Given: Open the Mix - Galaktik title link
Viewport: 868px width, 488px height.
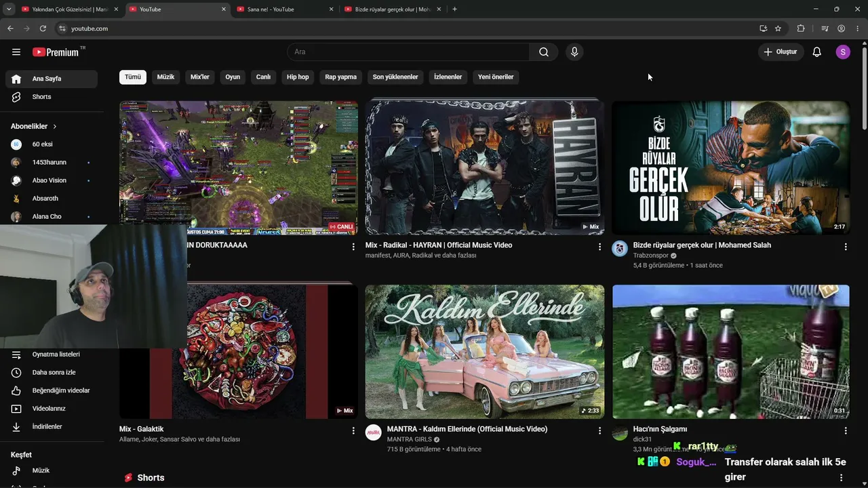Looking at the screenshot, I should click(x=141, y=429).
